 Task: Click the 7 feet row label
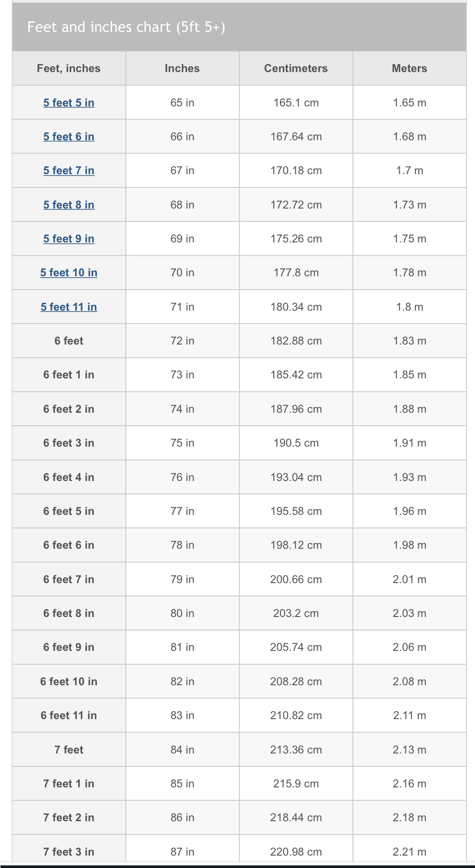tap(69, 750)
